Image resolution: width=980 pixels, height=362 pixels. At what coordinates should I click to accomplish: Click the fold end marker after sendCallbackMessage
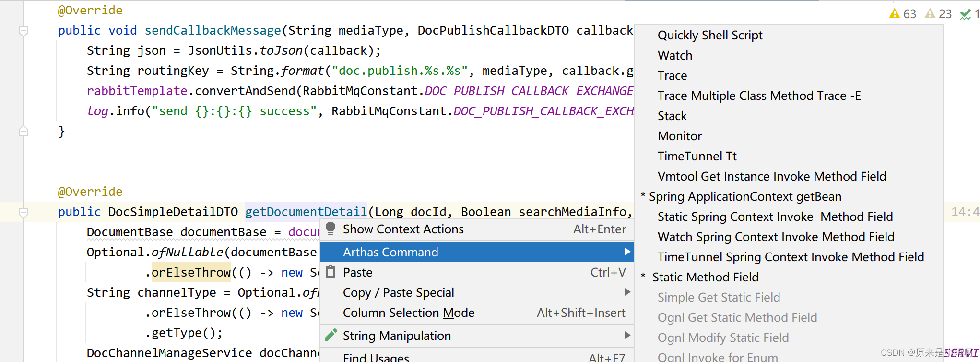tap(23, 131)
